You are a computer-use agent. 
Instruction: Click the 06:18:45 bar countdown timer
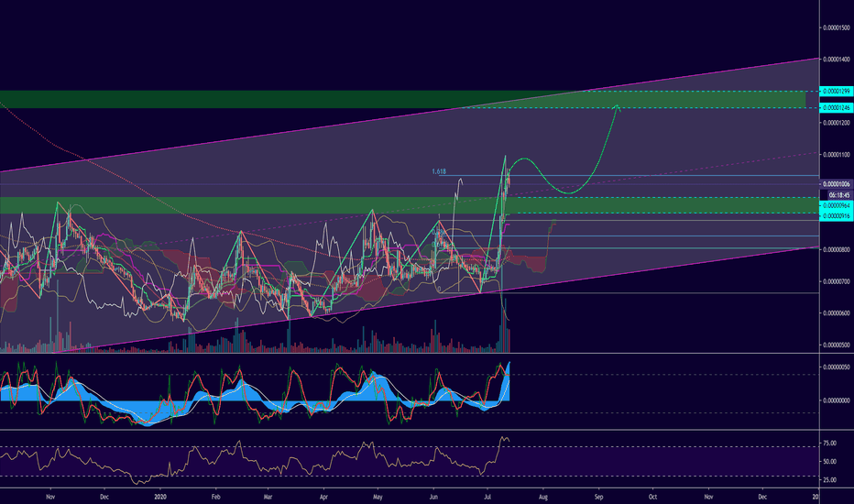pyautogui.click(x=838, y=195)
